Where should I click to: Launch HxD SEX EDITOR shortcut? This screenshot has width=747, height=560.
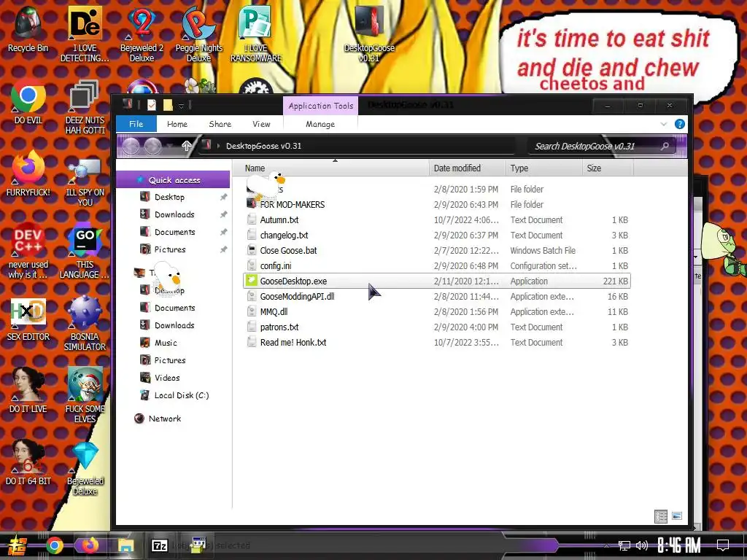coord(28,319)
